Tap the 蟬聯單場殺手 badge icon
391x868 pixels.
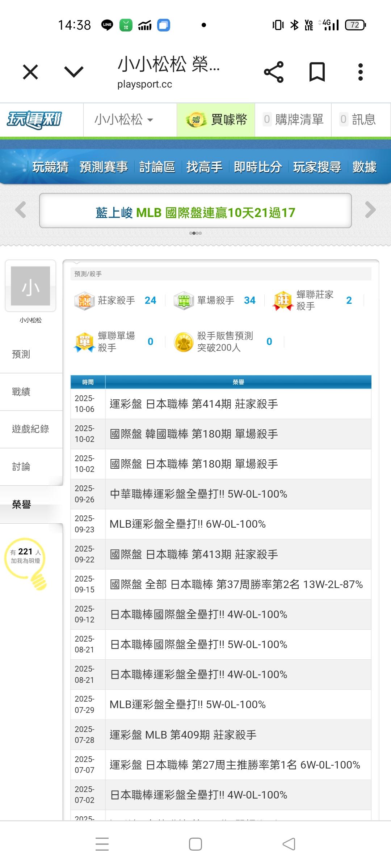84,342
